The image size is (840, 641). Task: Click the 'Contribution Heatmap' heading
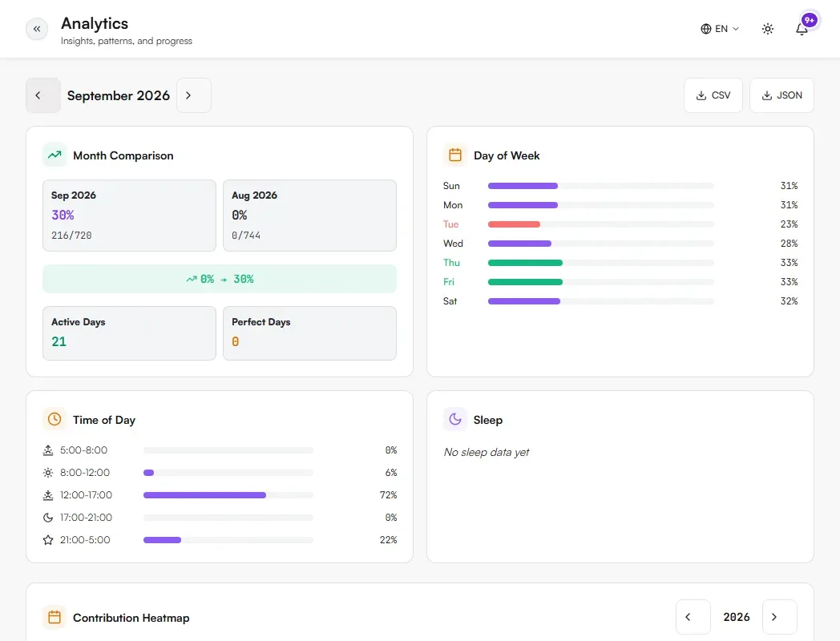131,618
